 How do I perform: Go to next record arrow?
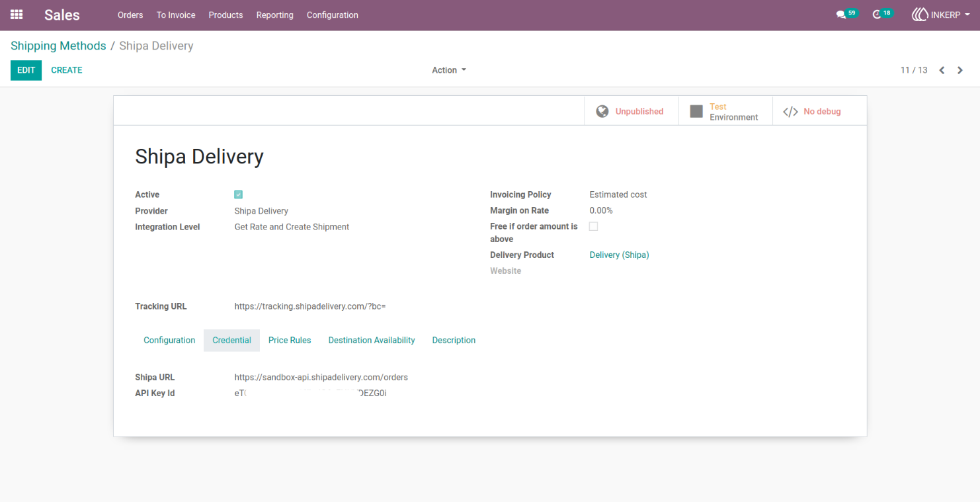pyautogui.click(x=960, y=70)
